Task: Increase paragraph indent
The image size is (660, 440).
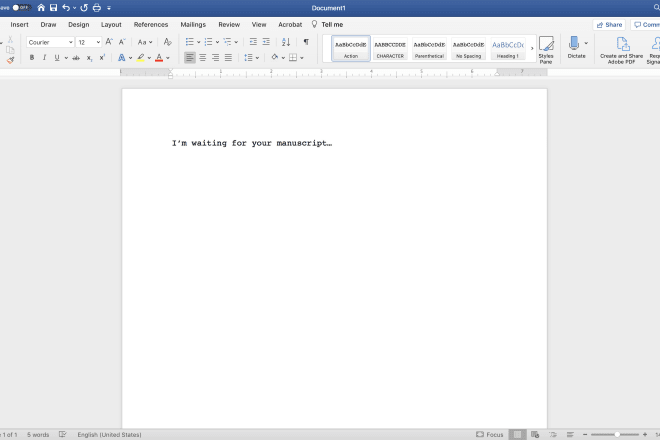Action: [266, 42]
